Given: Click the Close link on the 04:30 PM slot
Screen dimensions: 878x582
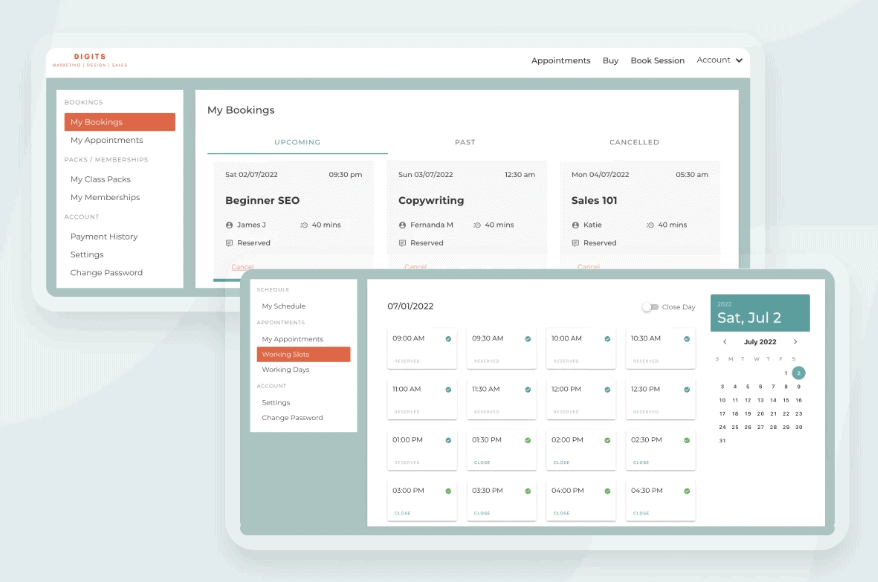Looking at the screenshot, I should click(641, 513).
